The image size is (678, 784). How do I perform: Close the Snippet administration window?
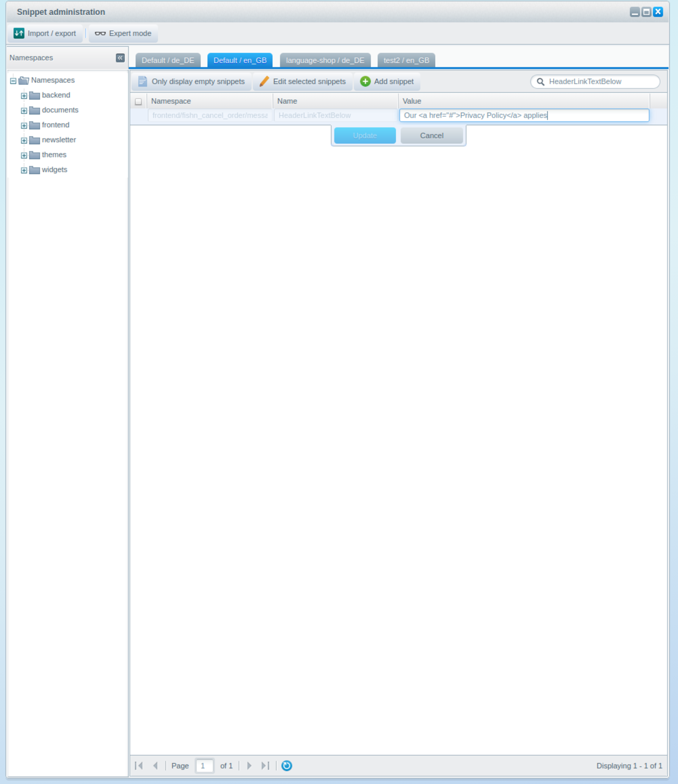pos(658,12)
